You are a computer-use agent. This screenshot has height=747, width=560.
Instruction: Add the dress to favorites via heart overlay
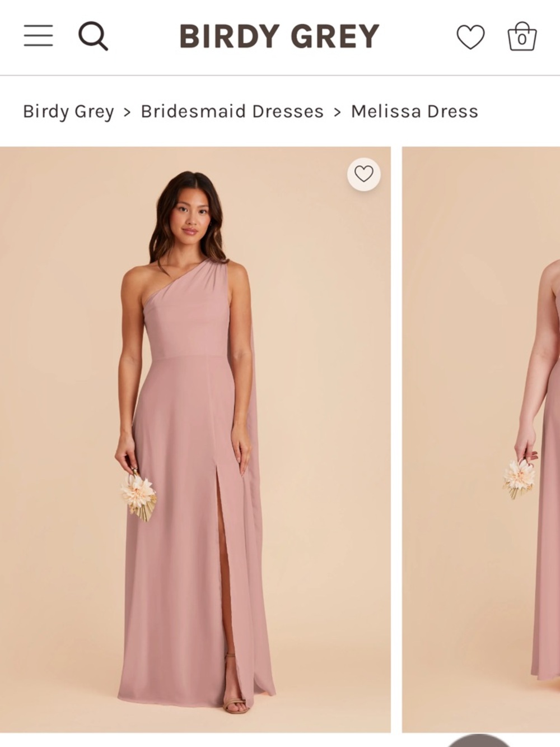coord(363,174)
